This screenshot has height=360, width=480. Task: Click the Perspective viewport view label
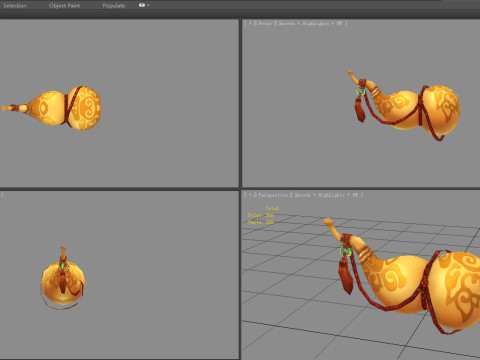[273, 195]
